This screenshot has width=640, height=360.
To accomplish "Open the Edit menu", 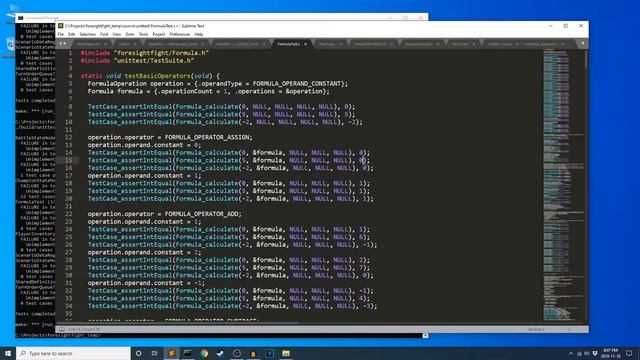I will coord(71,34).
